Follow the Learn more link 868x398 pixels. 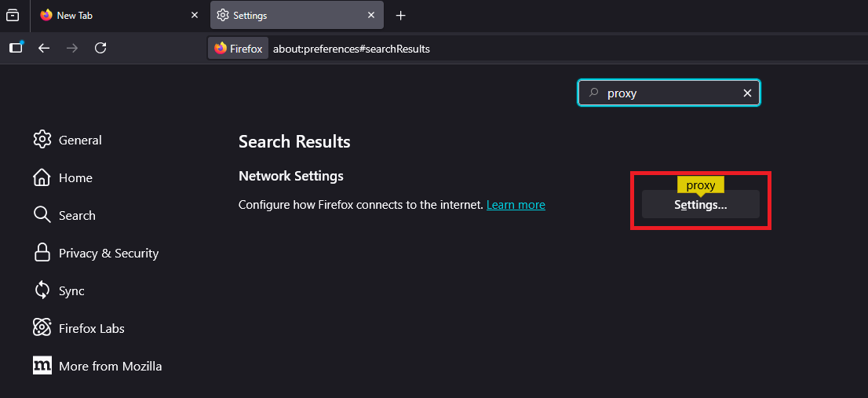tap(516, 205)
